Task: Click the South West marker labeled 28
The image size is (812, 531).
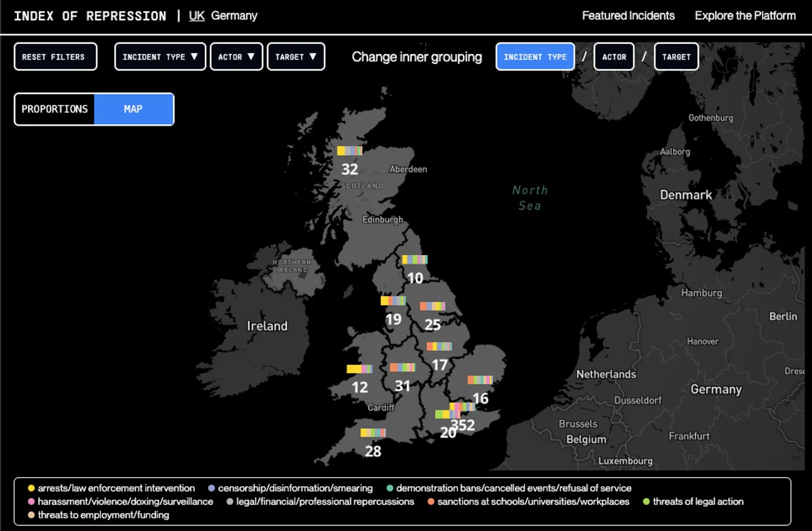Action: click(x=372, y=432)
